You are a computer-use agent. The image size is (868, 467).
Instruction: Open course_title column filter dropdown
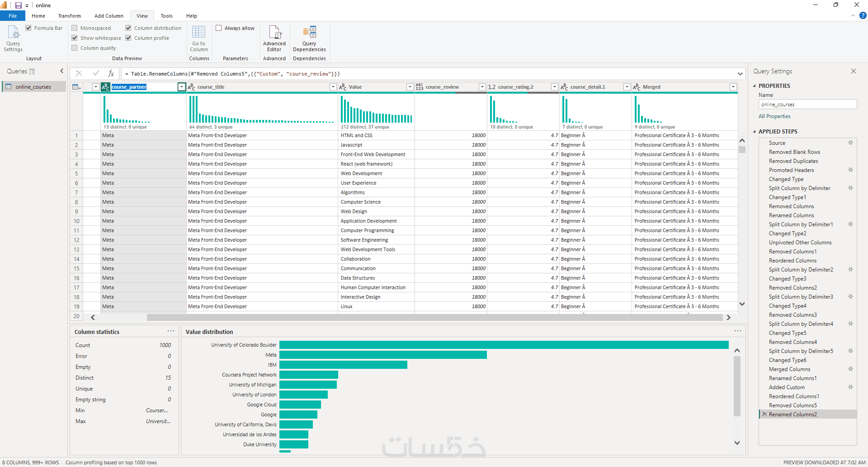(x=333, y=87)
